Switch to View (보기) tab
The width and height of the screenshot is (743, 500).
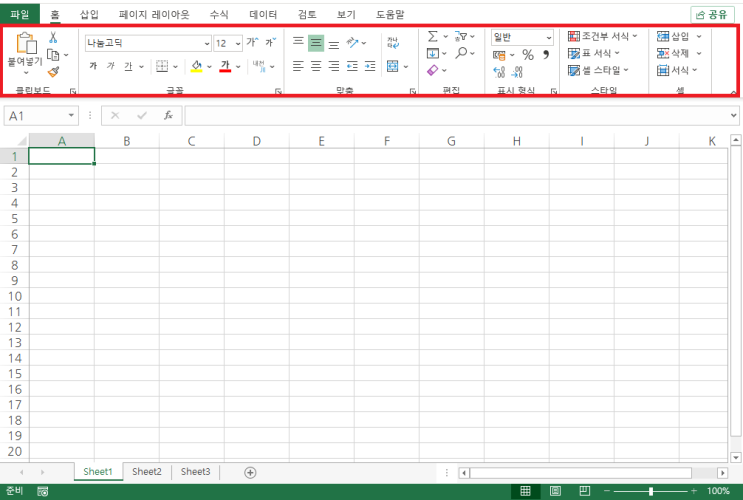coord(346,14)
